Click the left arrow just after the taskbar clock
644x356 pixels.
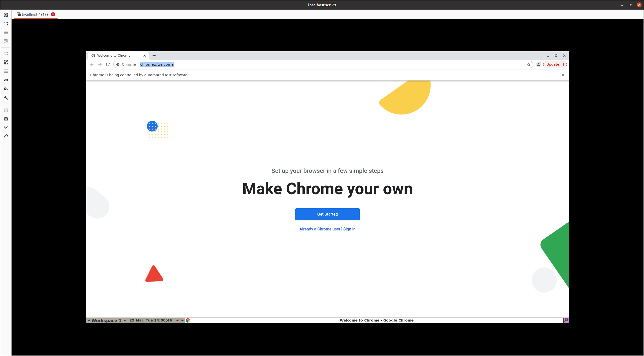point(177,320)
